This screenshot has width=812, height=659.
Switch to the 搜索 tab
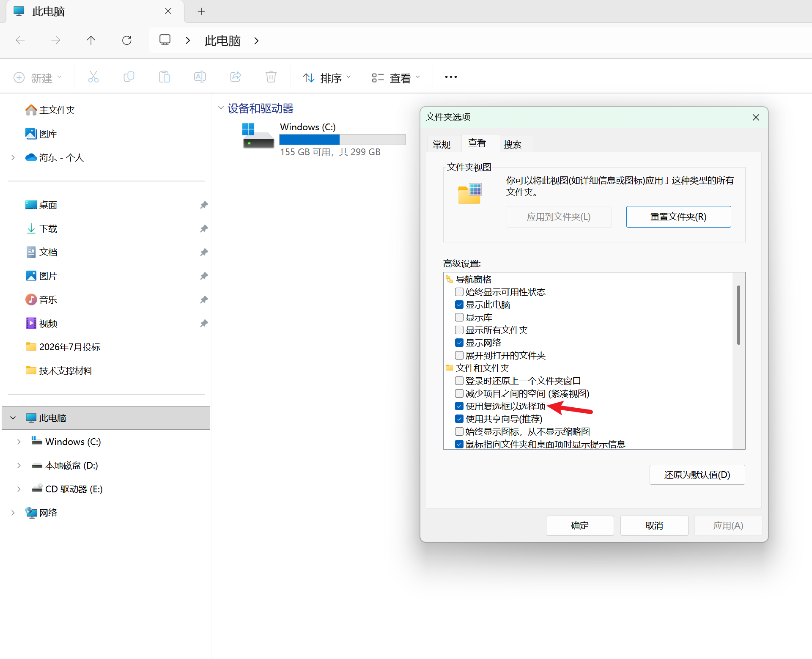(513, 145)
